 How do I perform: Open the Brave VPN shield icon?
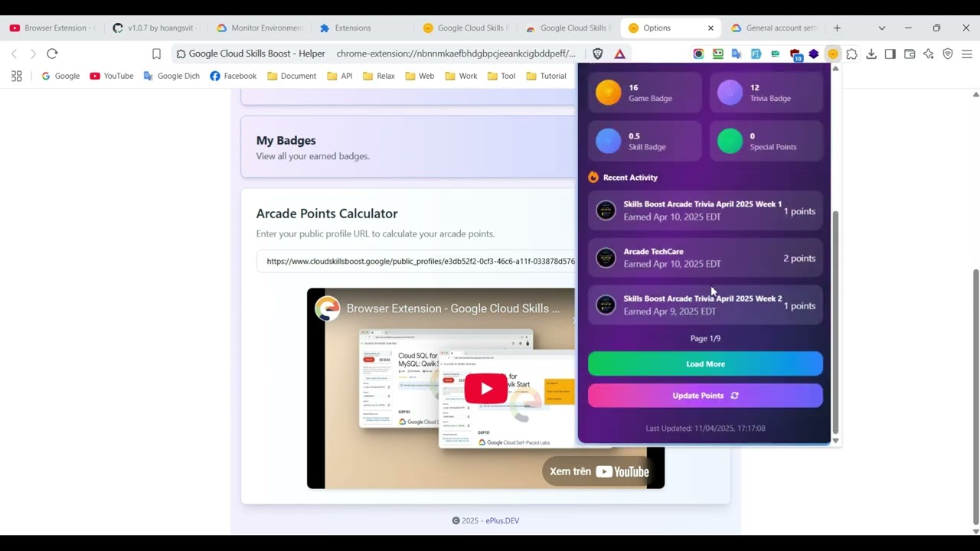[x=948, y=54]
